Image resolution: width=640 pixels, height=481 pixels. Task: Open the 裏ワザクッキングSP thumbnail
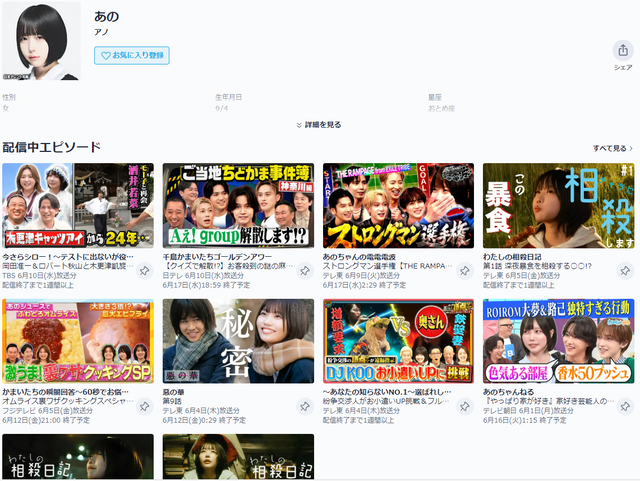pyautogui.click(x=78, y=341)
